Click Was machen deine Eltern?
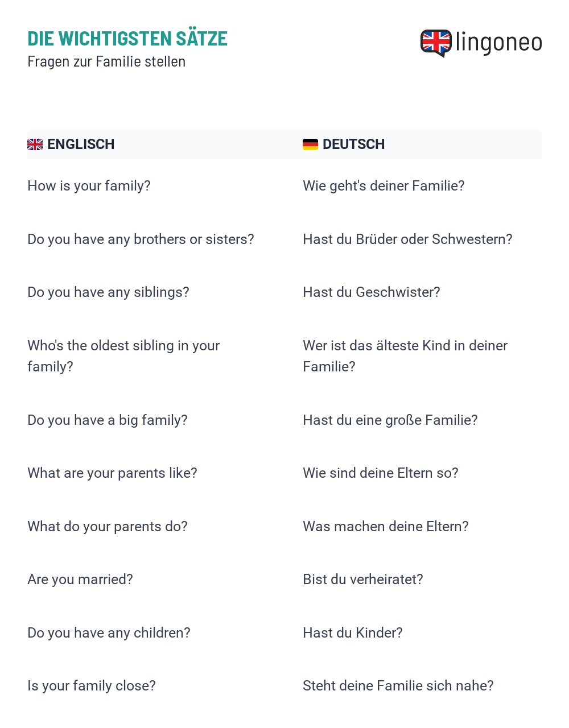This screenshot has width=569, height=728. (x=386, y=527)
